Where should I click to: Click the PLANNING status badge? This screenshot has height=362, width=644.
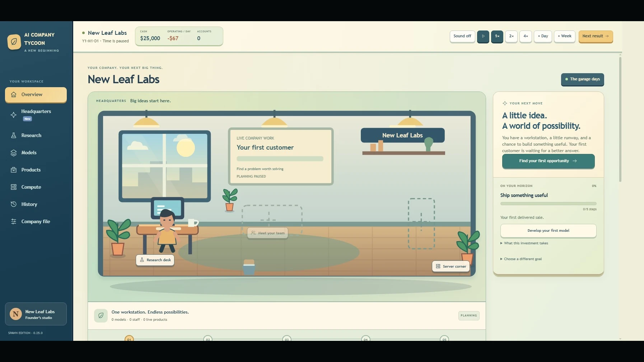point(469,316)
